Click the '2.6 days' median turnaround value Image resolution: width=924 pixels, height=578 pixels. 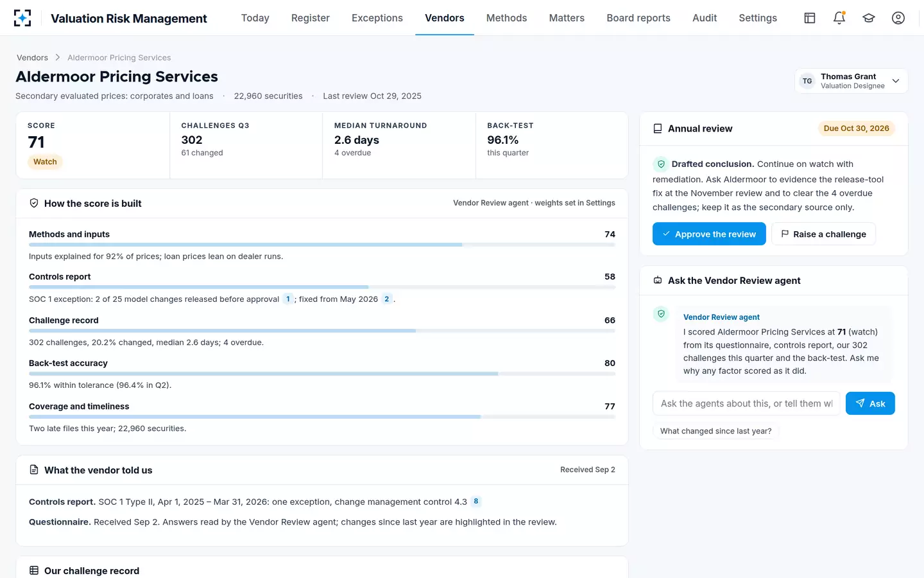click(357, 140)
